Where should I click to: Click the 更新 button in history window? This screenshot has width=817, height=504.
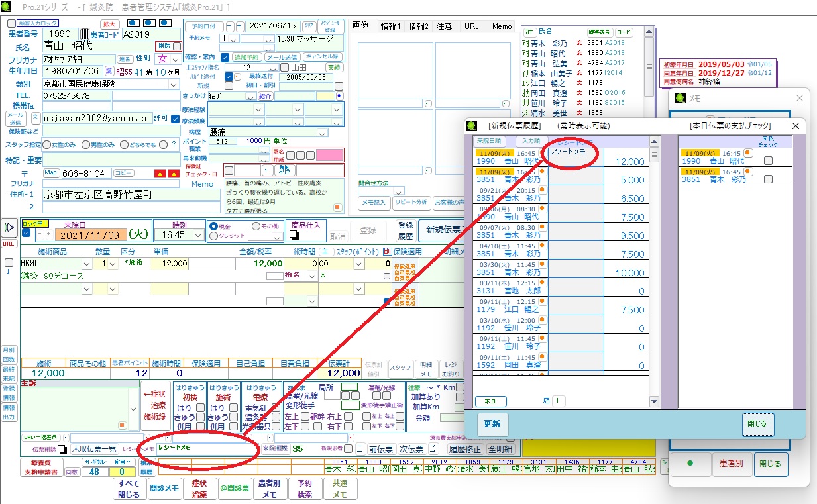point(492,424)
